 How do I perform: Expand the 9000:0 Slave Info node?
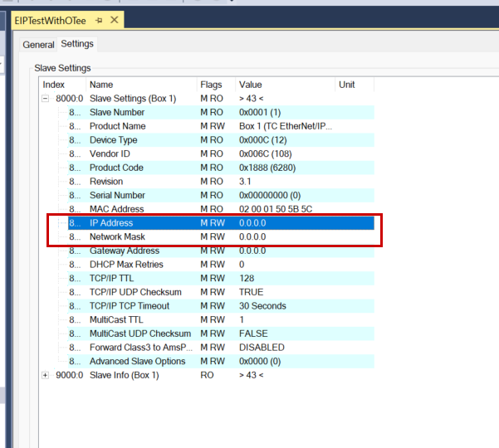[45, 375]
